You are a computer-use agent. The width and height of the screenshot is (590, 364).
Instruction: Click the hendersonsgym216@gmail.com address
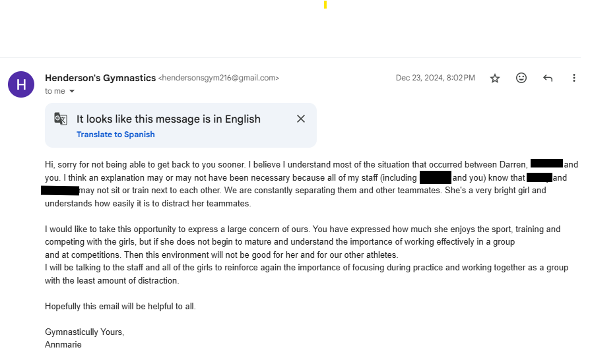[218, 78]
